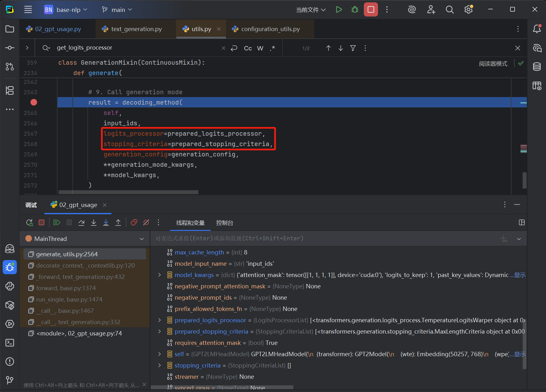Toggle Mute Breakpoints in debug toolbar
This screenshot has width=546, height=392.
[x=146, y=223]
